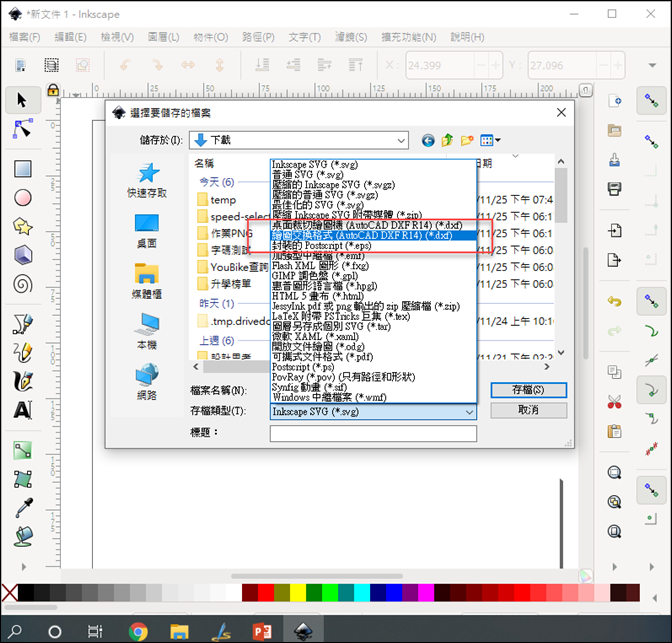Click the no-fill X swatch
The width and height of the screenshot is (672, 643).
[x=9, y=593]
